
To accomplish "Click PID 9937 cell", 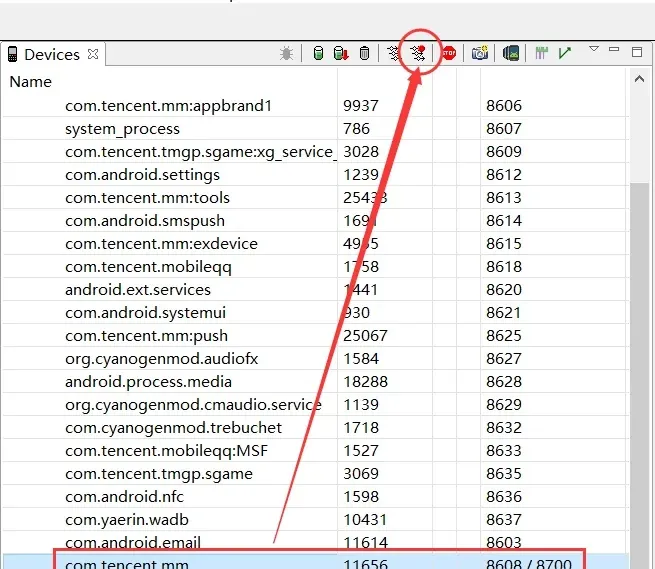I will click(x=361, y=106).
